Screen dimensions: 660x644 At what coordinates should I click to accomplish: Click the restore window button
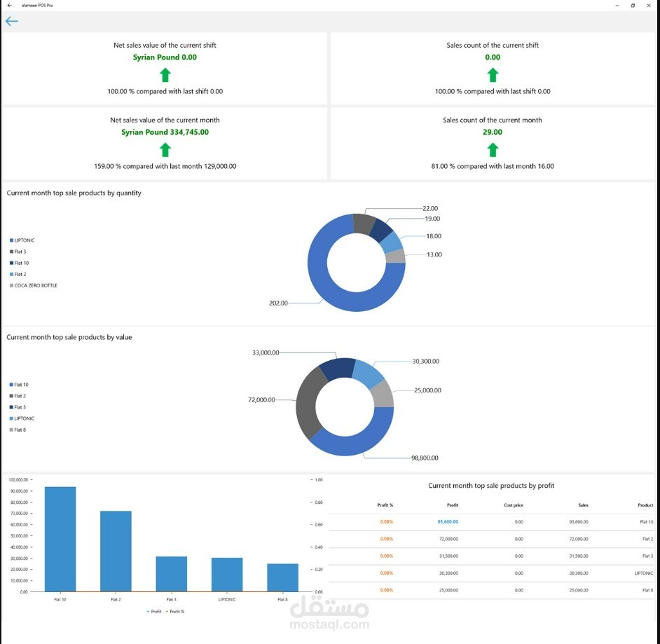(633, 6)
